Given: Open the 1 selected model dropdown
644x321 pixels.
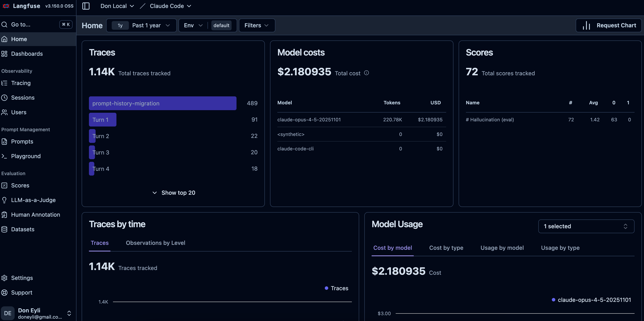Looking at the screenshot, I should 586,226.
